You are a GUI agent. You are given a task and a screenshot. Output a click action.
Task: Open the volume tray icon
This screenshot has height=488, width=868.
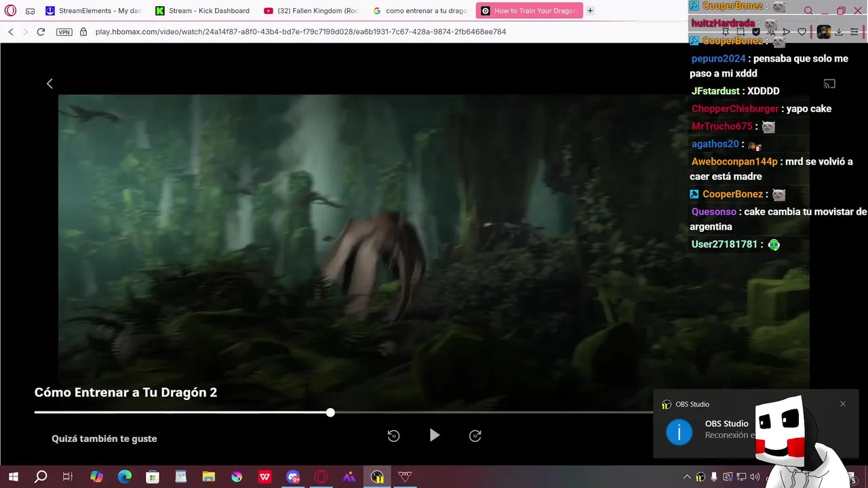point(755,477)
